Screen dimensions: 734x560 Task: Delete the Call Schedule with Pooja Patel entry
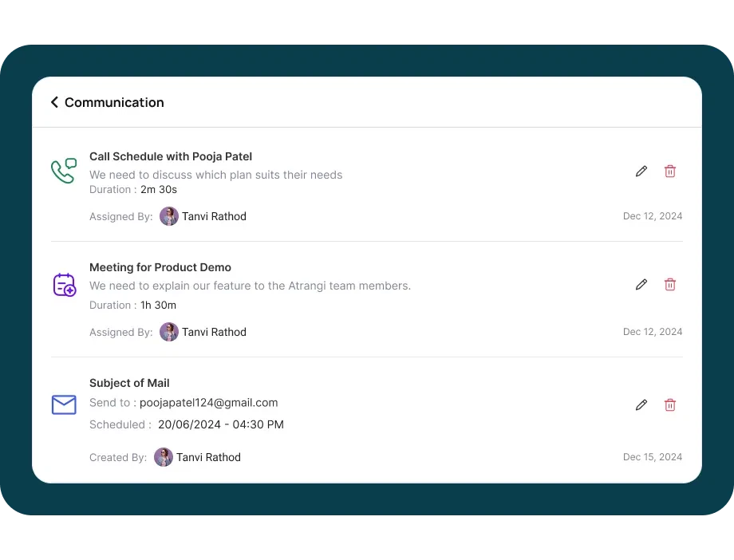click(670, 172)
